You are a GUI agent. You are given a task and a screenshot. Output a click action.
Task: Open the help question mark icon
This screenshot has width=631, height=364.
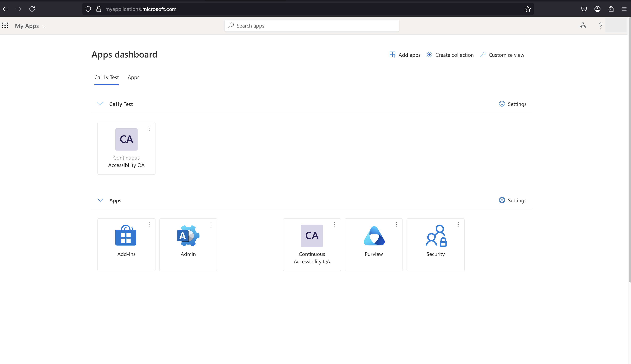point(600,25)
